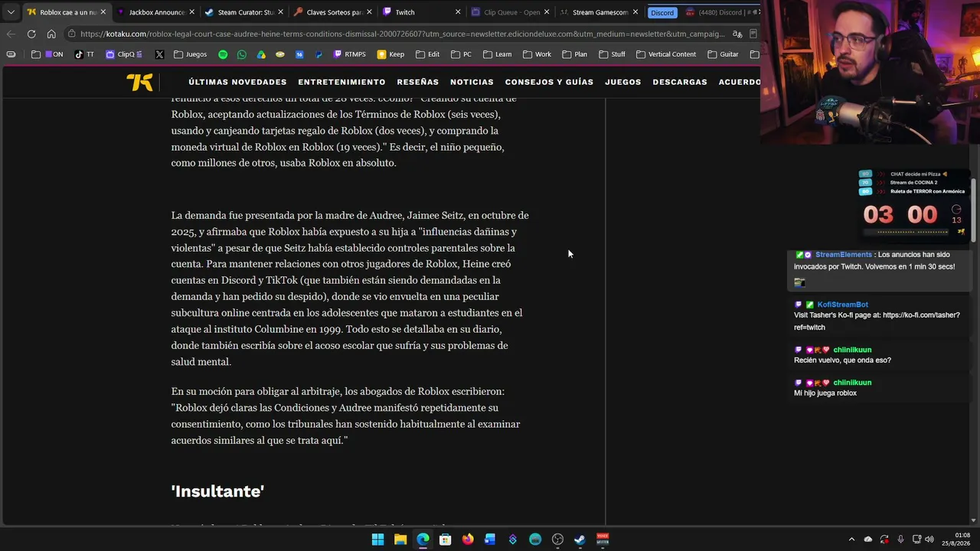Image resolution: width=980 pixels, height=551 pixels.
Task: Open File Explorer from the taskbar
Action: pyautogui.click(x=400, y=540)
